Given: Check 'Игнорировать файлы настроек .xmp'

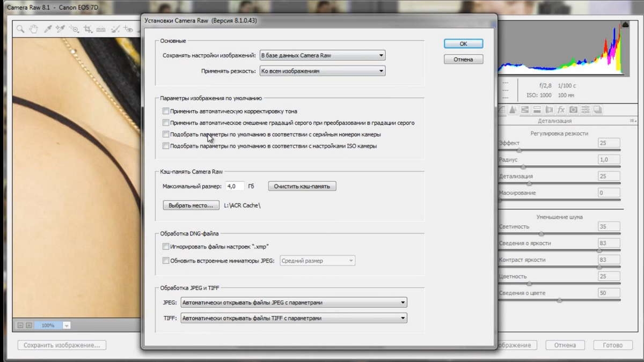Looking at the screenshot, I should (x=166, y=247).
